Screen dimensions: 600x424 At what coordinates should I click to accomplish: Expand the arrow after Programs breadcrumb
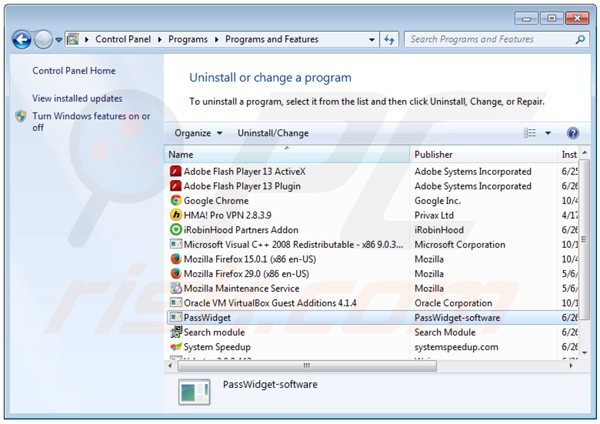point(217,39)
